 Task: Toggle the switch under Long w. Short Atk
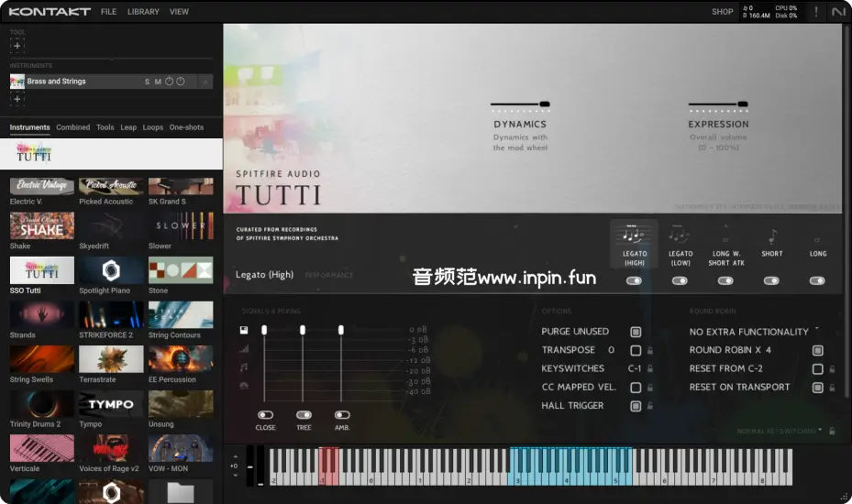pyautogui.click(x=725, y=280)
